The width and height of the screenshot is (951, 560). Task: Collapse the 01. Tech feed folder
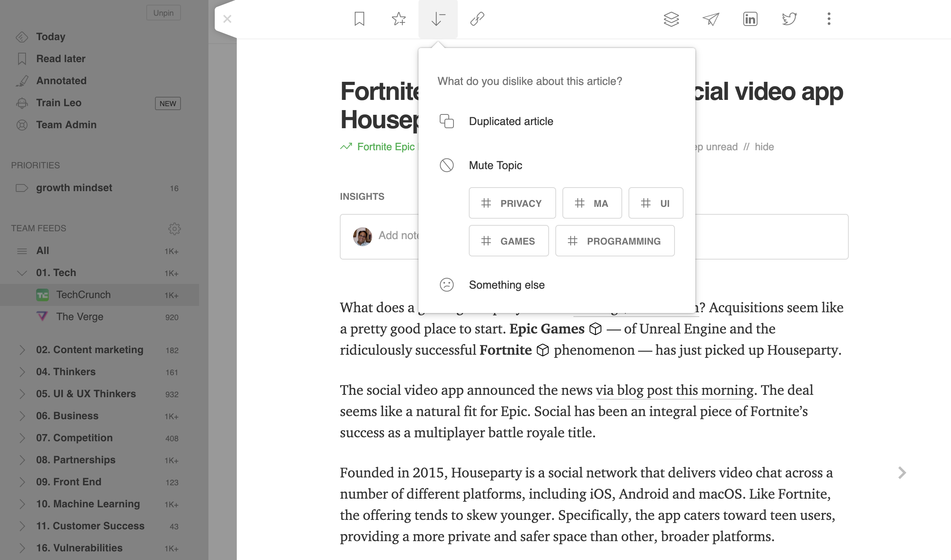point(22,273)
